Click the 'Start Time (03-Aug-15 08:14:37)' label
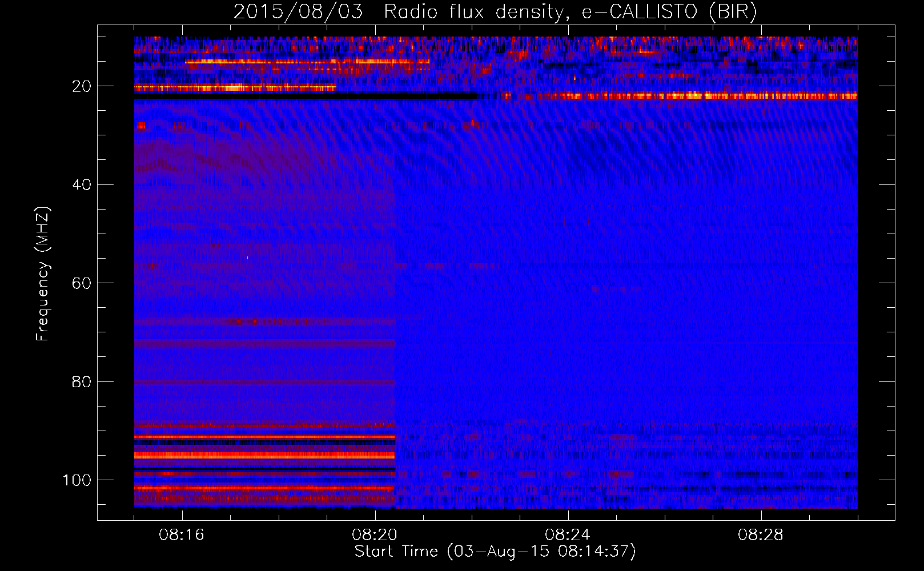Viewport: 924px width, 571px height. click(x=495, y=552)
